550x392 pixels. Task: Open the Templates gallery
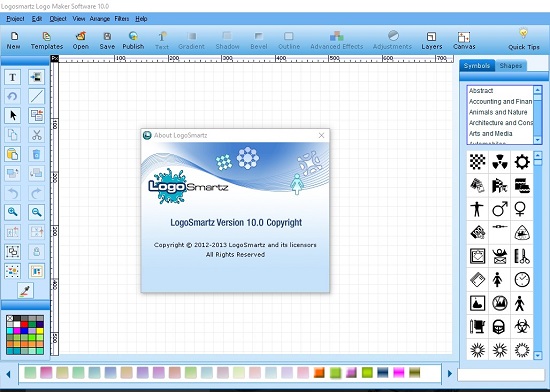pos(47,40)
